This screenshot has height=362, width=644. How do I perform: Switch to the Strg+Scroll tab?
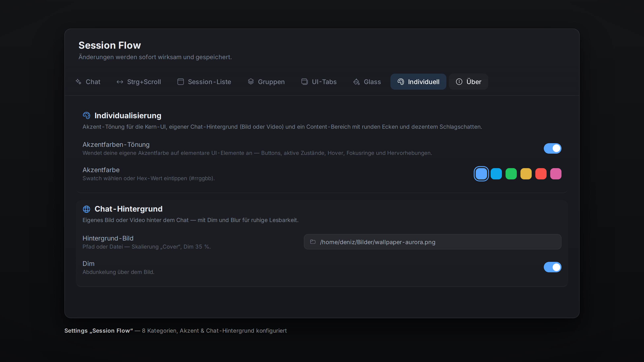139,82
